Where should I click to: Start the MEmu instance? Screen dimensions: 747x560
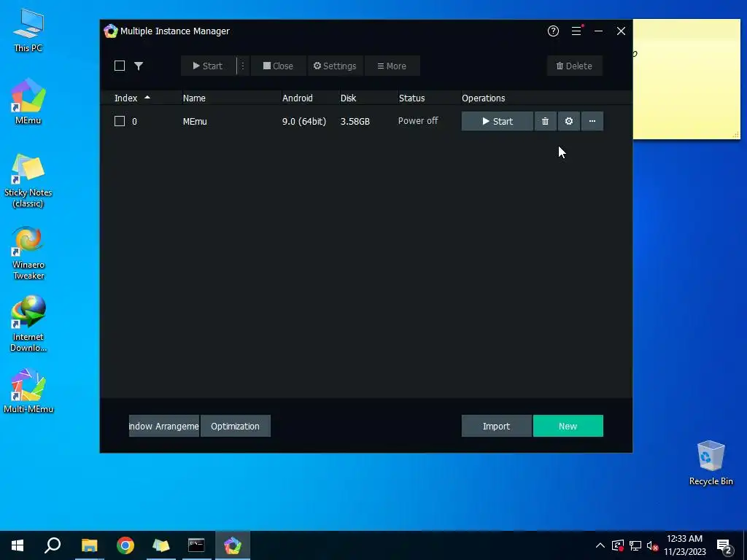click(498, 121)
